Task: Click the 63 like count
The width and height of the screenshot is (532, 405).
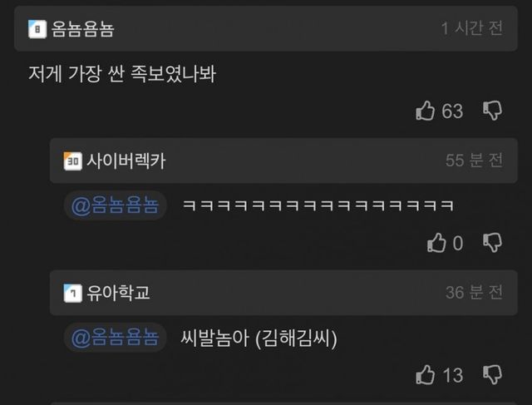Action: [452, 111]
